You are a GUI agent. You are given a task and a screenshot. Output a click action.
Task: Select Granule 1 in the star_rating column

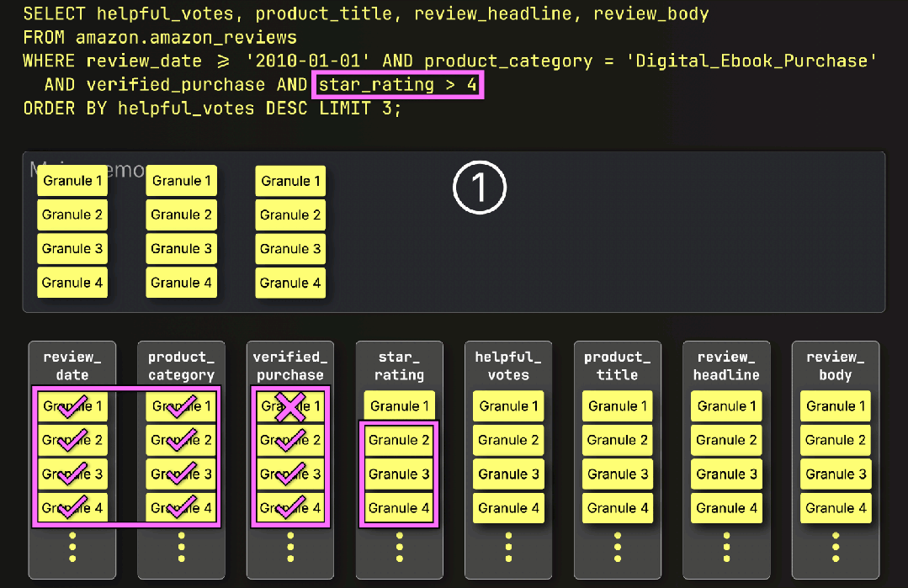tap(399, 406)
